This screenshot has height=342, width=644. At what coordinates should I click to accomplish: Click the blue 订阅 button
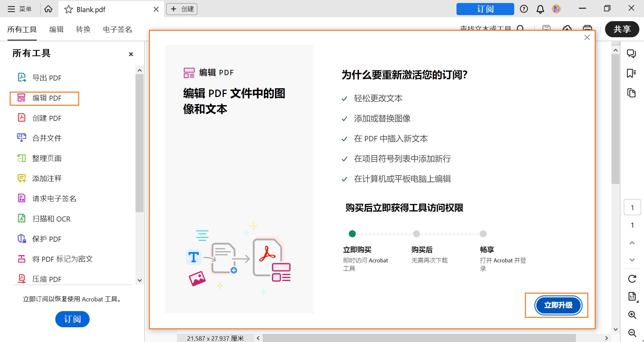(x=485, y=9)
